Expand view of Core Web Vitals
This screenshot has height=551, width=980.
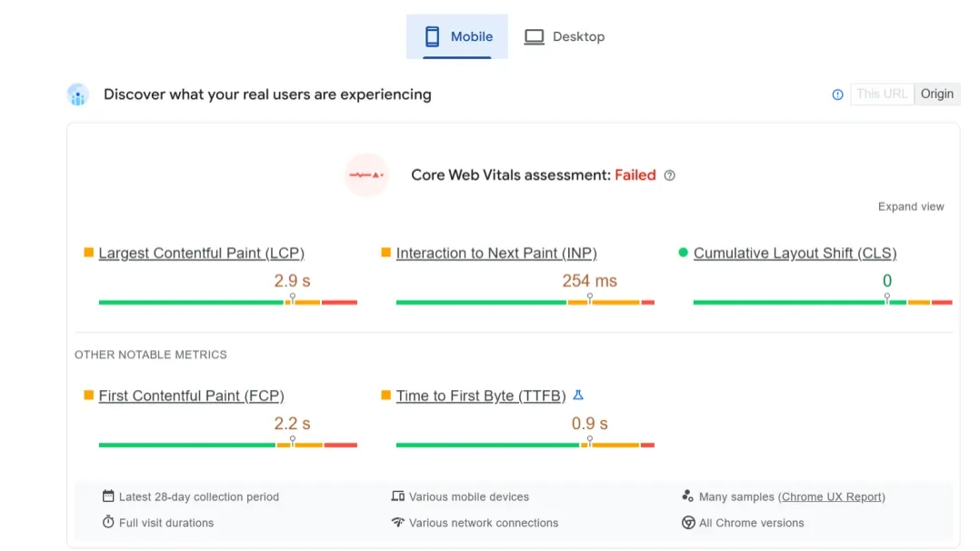click(910, 206)
